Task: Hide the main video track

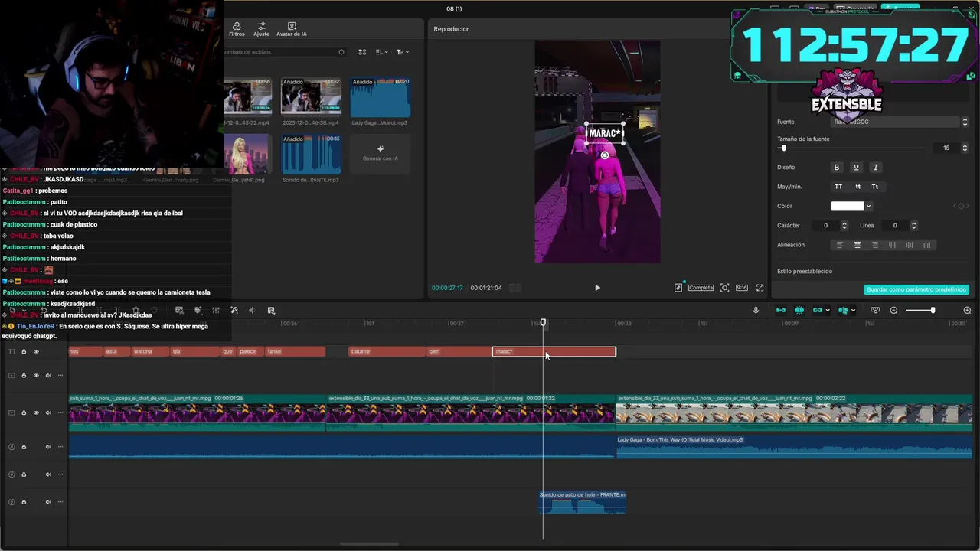Action: click(35, 412)
